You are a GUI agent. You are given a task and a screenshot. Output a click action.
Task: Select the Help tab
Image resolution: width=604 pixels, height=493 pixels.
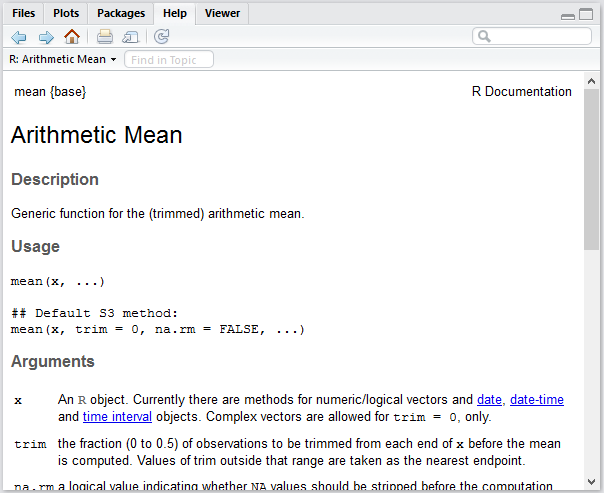click(x=174, y=13)
